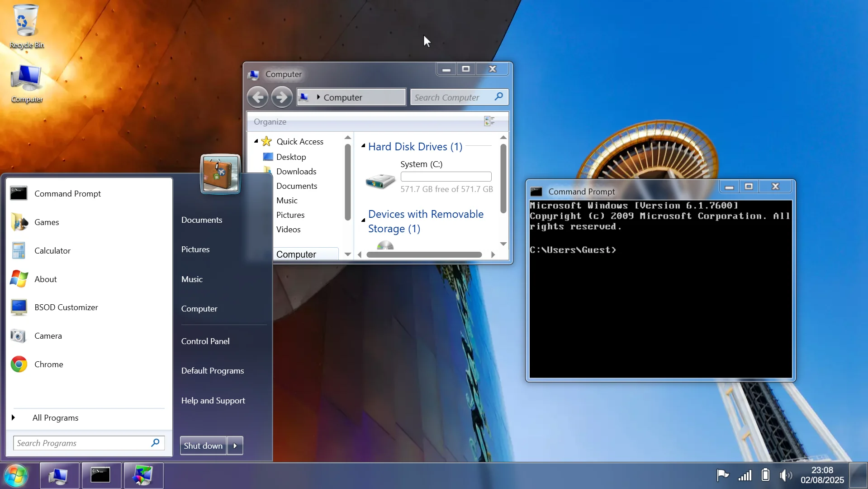Expand All Programs in the Start menu

tap(55, 418)
